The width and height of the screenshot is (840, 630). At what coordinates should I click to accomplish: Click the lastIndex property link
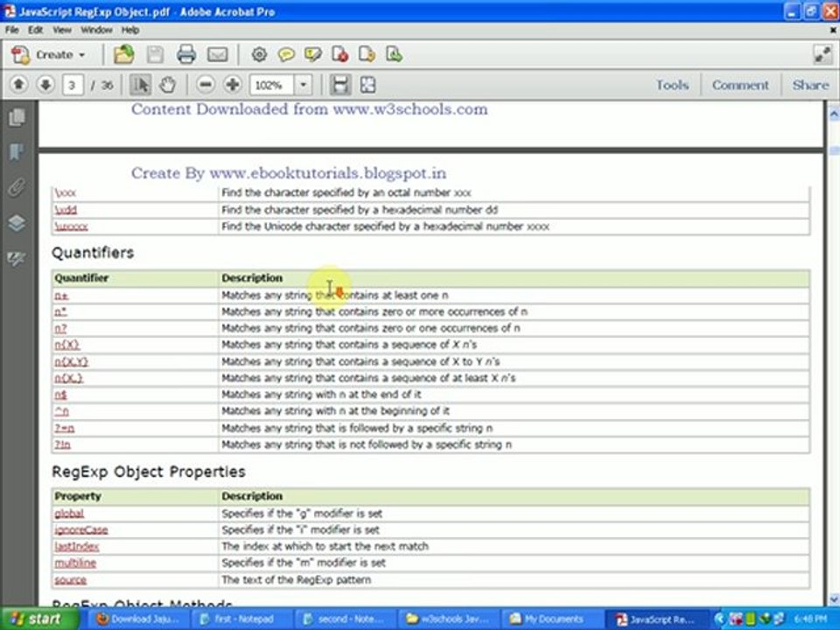pos(77,546)
